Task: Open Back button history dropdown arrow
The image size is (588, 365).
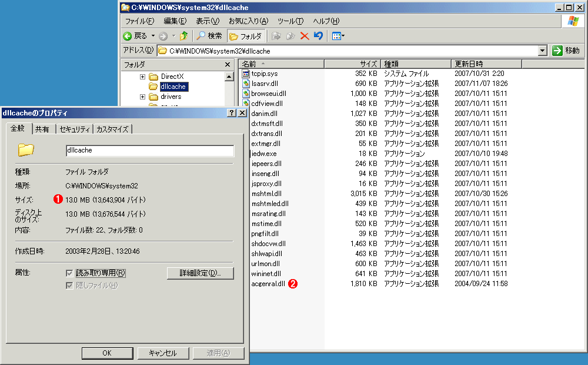Action: [153, 36]
